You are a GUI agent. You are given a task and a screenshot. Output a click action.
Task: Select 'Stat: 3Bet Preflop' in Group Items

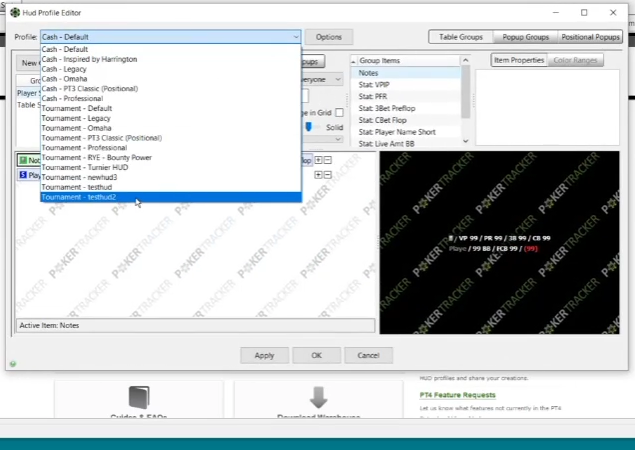pos(406,108)
